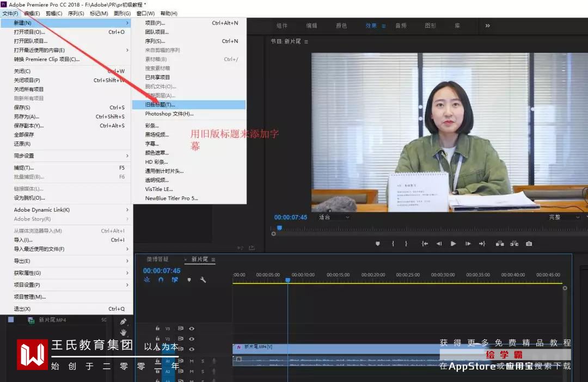Toggle the timeline Snap magnet
Image resolution: width=588 pixels, height=382 pixels.
161,280
